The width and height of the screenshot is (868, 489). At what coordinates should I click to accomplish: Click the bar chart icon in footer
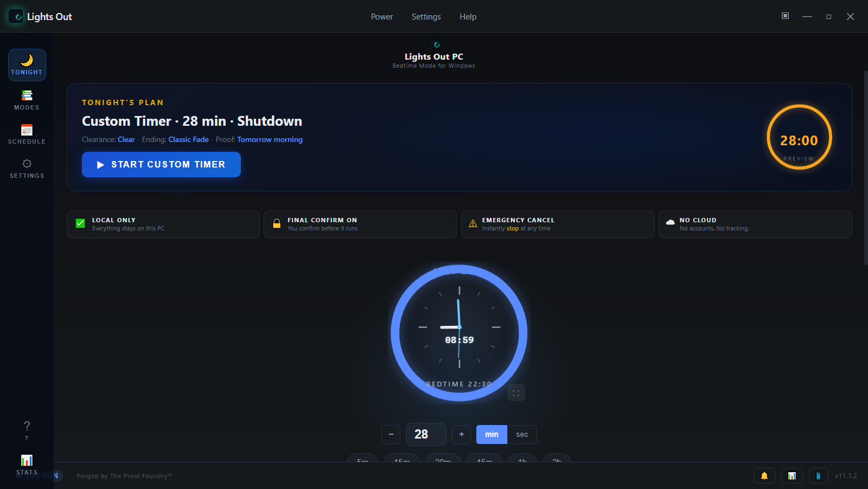(x=792, y=476)
